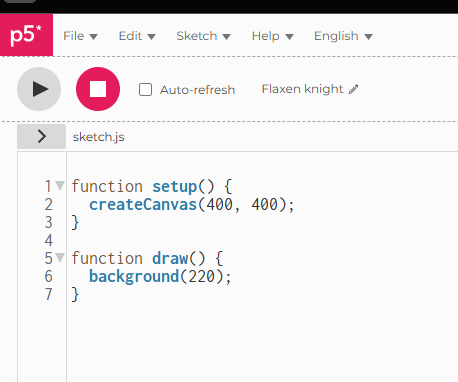Image resolution: width=458 pixels, height=382 pixels.
Task: Fold the draw function arrow
Action: click(60, 257)
